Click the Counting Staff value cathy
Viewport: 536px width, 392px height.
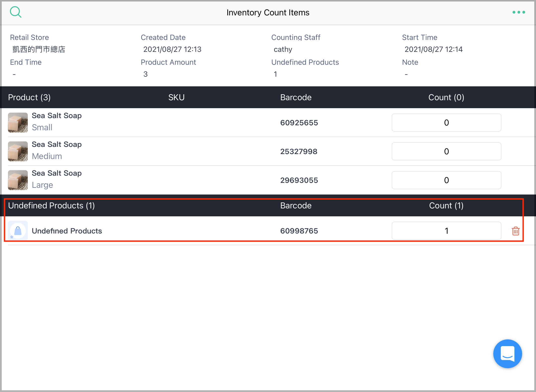tap(283, 49)
